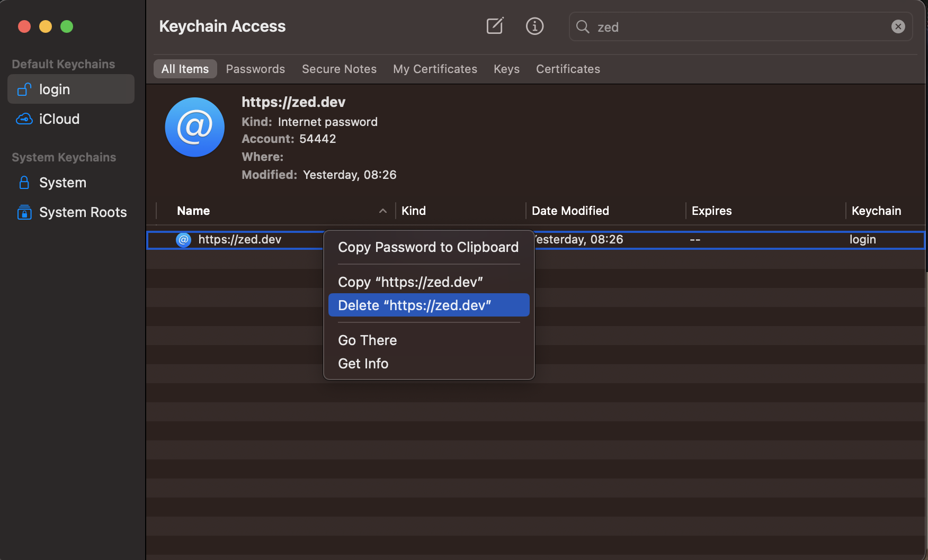Click the small @ icon in zed.dev row
The width and height of the screenshot is (928, 560).
(x=183, y=240)
